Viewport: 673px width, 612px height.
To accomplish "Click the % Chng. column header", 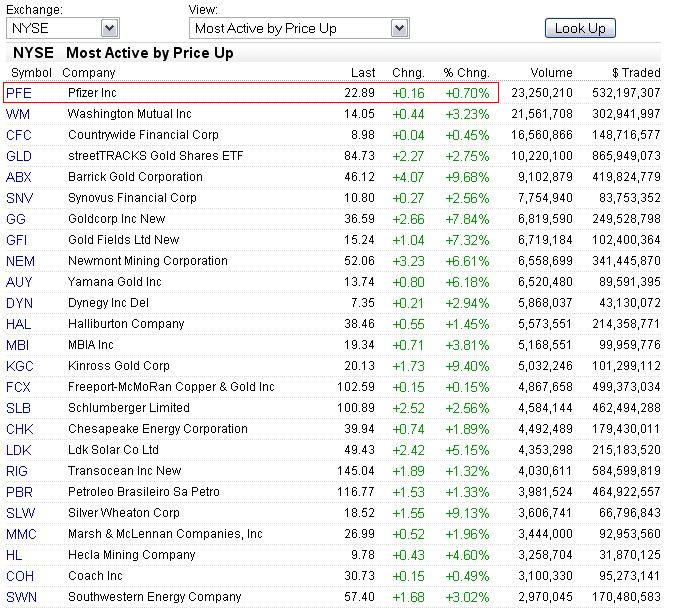I will [x=467, y=72].
